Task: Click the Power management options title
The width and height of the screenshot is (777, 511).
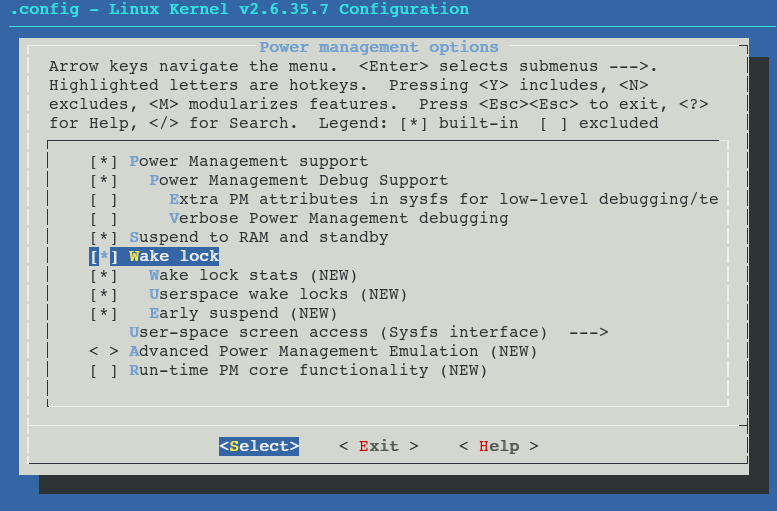Action: [x=379, y=47]
